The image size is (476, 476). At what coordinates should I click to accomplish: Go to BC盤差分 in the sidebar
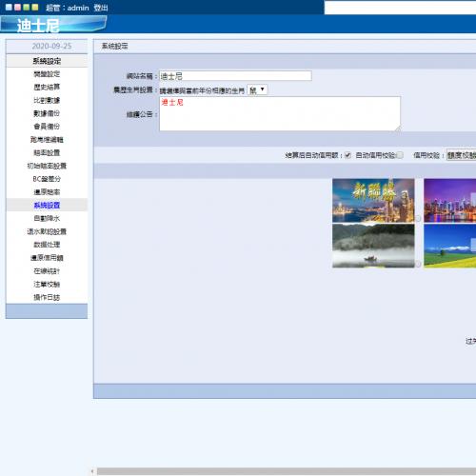tap(47, 179)
